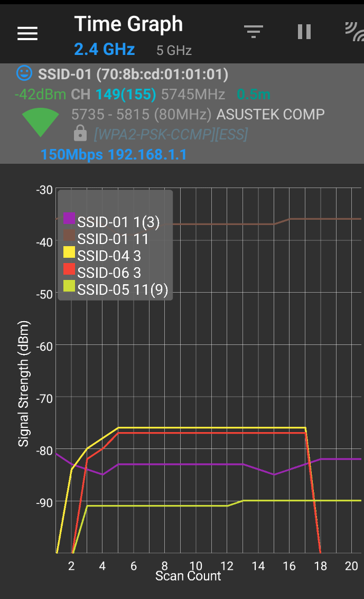The width and height of the screenshot is (364, 599).
Task: Tap the 150Mbps 192.168.1.1 link info
Action: pyautogui.click(x=114, y=155)
